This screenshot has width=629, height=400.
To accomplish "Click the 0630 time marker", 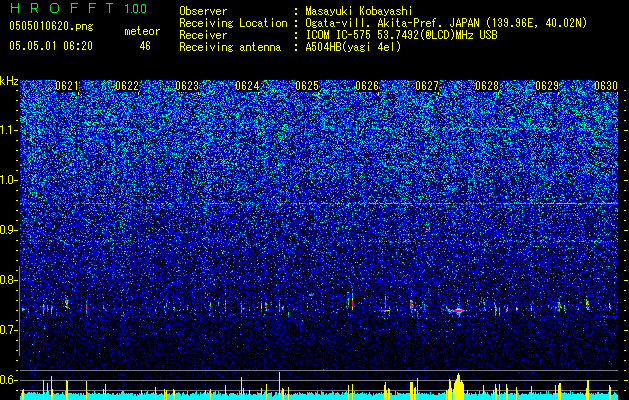I will [606, 86].
